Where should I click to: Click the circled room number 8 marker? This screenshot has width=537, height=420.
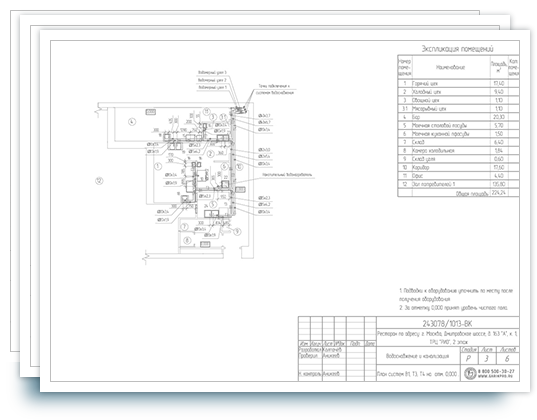click(x=187, y=240)
